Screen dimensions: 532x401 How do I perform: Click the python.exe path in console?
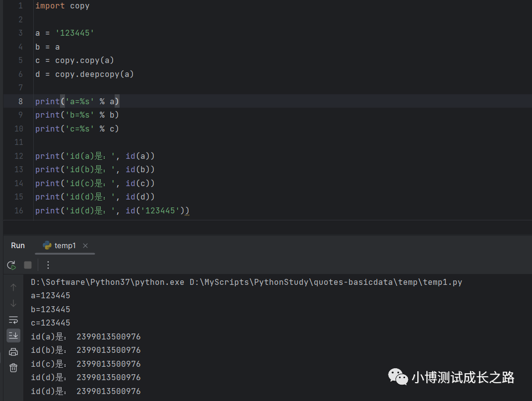click(108, 282)
